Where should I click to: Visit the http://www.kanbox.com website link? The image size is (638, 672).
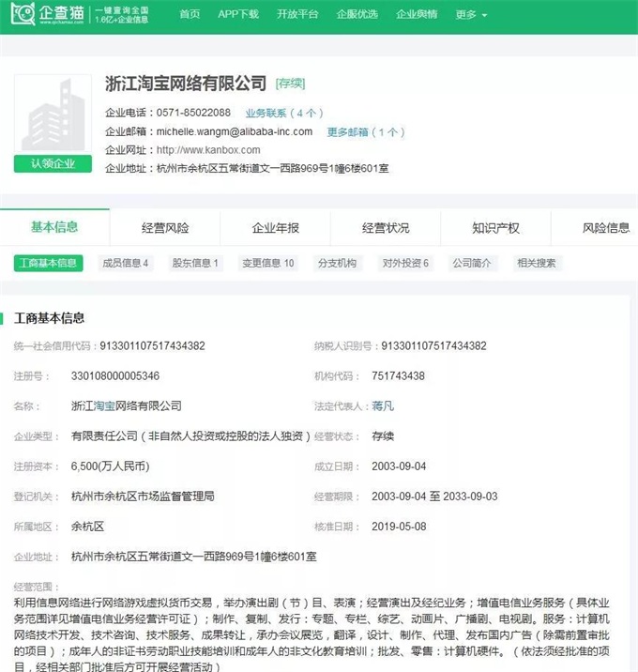[208, 150]
